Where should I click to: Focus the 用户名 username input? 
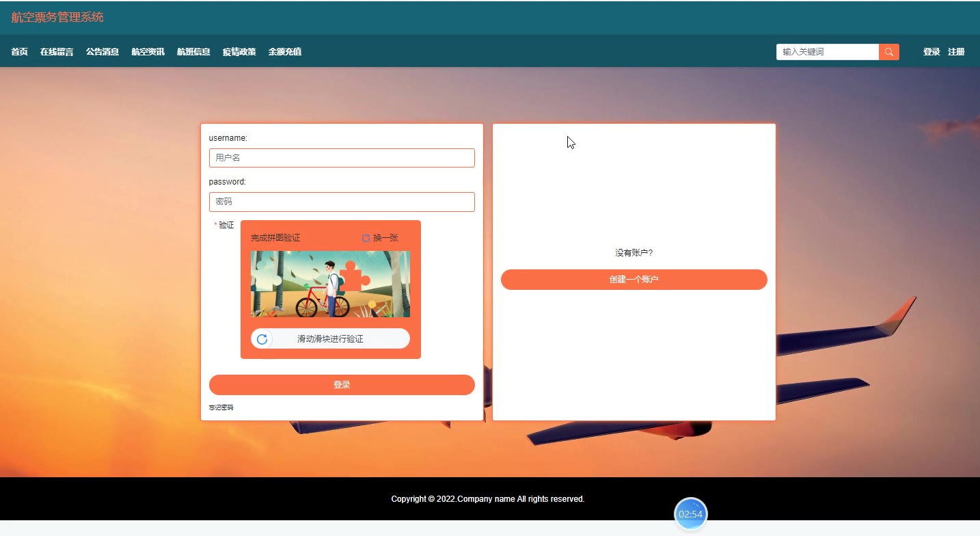342,158
